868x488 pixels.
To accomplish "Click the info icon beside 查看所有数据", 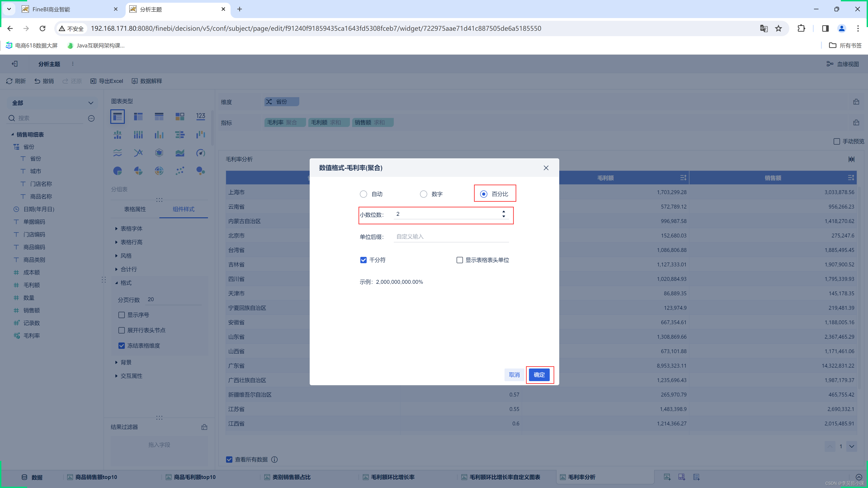I will 275,459.
